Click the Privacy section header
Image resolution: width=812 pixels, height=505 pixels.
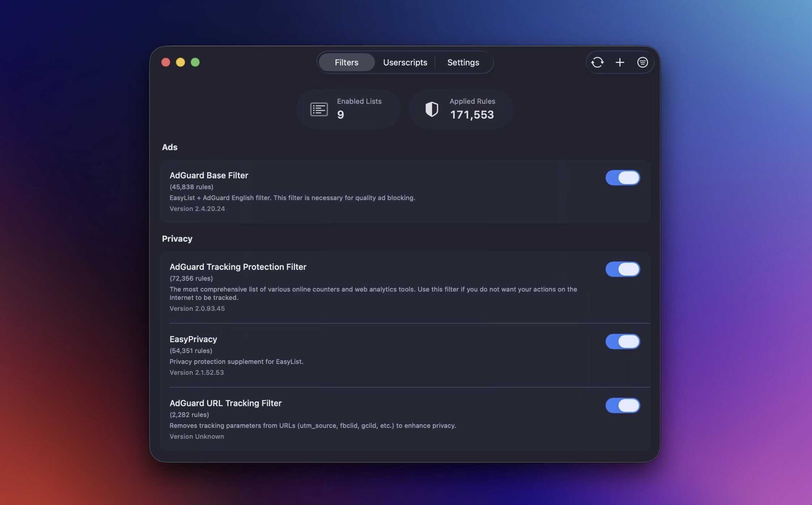click(177, 239)
